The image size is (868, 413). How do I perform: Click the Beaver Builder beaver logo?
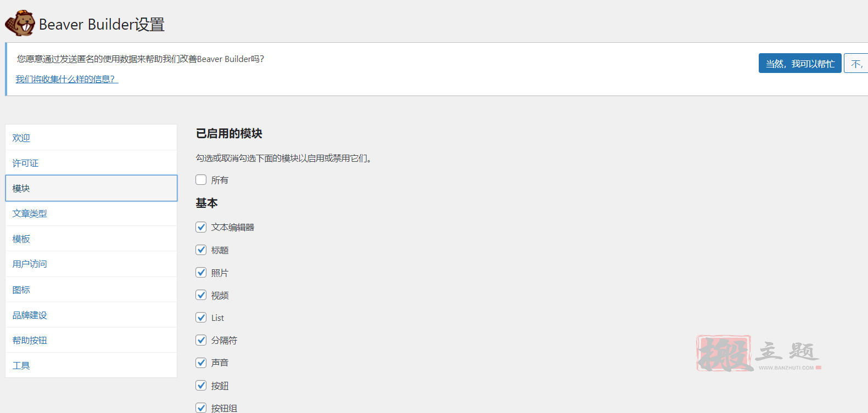tap(20, 23)
